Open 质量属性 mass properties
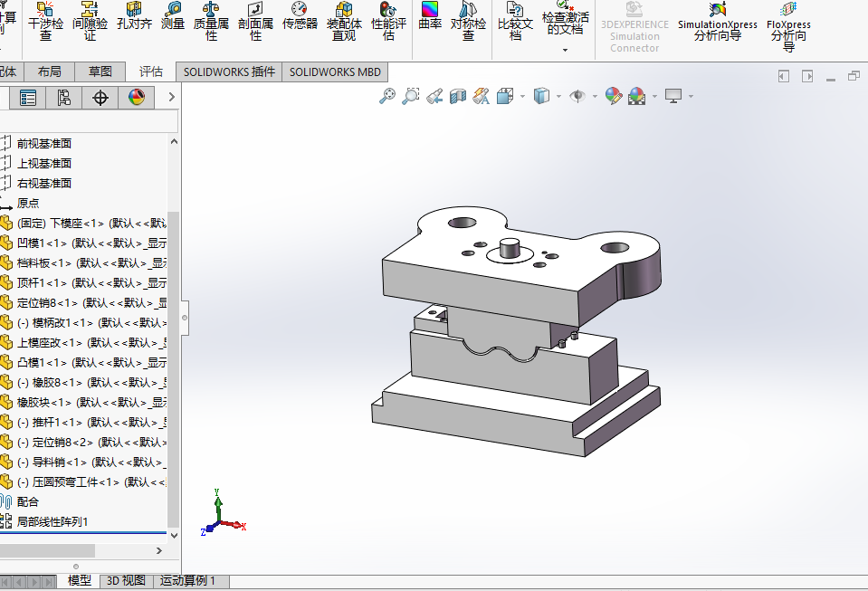Viewport: 868px width, 591px height. click(x=211, y=22)
